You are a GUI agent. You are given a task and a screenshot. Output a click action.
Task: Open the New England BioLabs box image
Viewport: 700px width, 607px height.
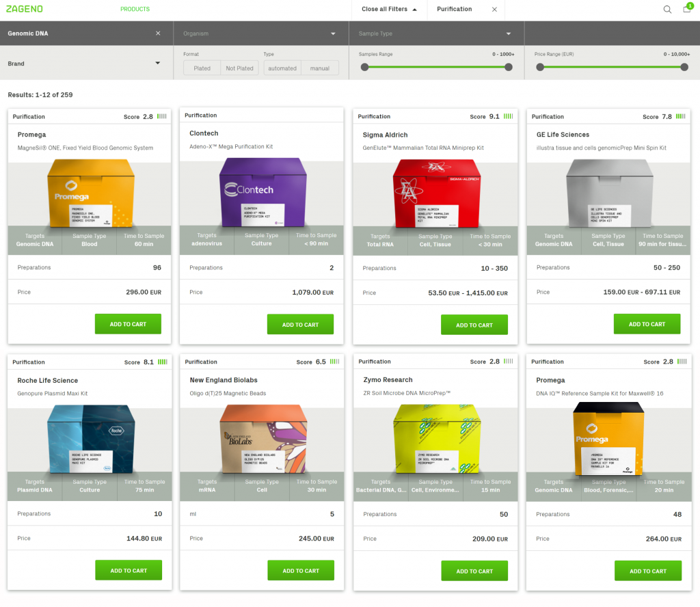263,439
